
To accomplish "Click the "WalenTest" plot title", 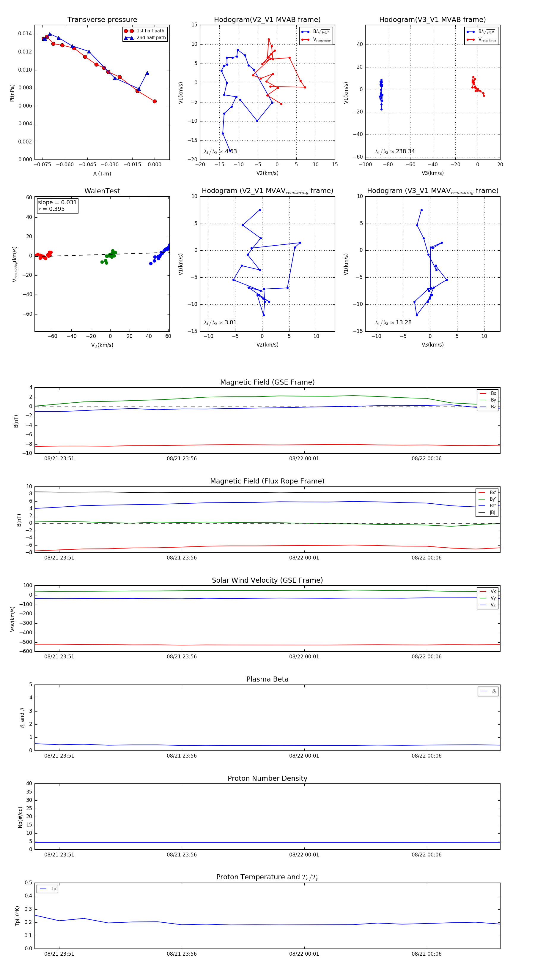I will tap(102, 191).
